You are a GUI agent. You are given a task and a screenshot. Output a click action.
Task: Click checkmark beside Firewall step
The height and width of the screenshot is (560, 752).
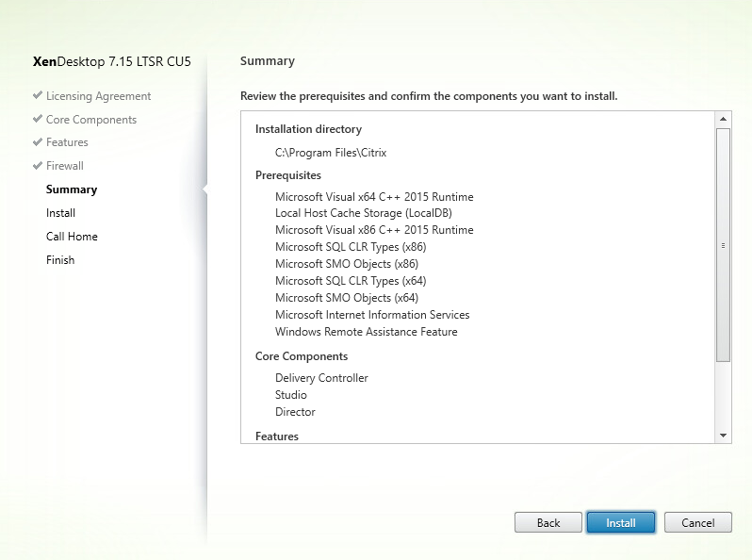(38, 165)
